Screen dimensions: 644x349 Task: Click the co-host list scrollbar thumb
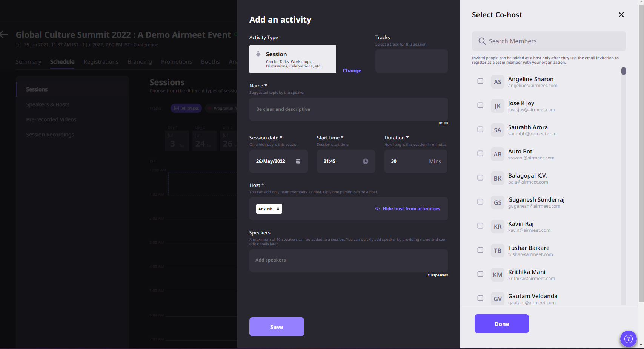[x=624, y=71]
